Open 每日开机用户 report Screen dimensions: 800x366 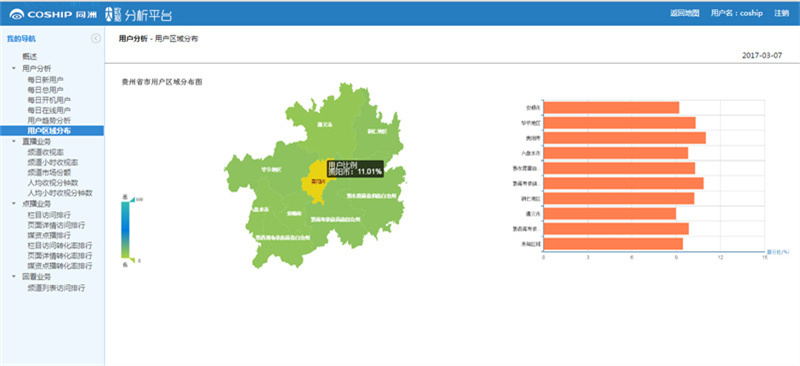49,100
